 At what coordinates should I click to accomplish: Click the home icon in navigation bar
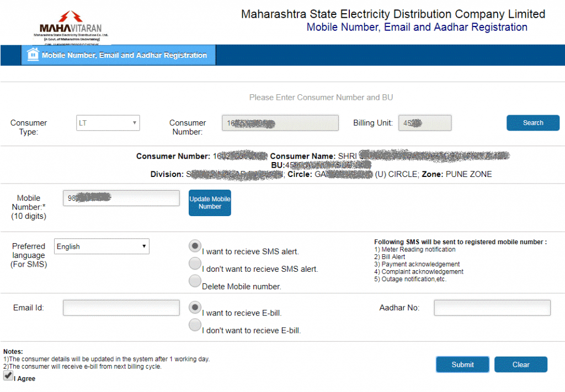[x=33, y=55]
